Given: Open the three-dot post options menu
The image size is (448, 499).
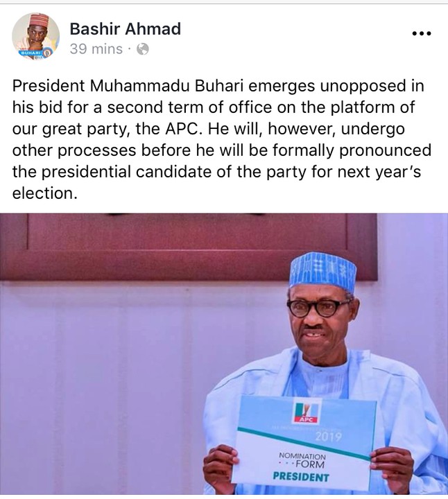Looking at the screenshot, I should tap(422, 33).
